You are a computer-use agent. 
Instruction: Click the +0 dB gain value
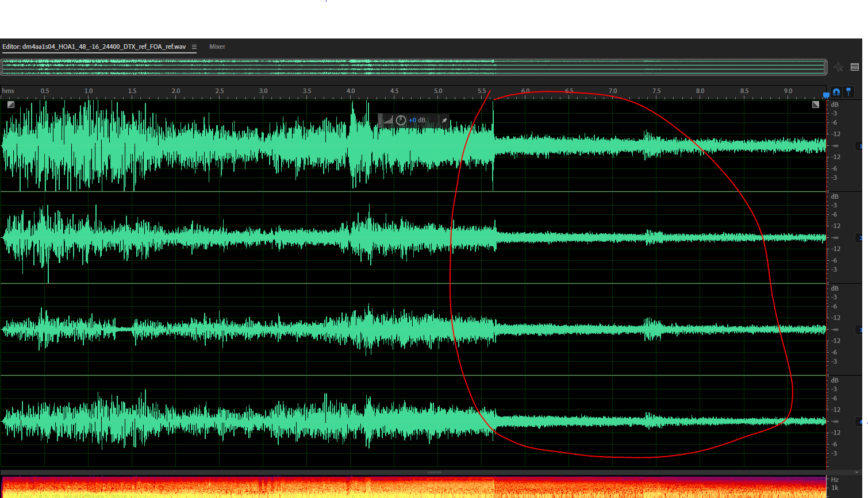pyautogui.click(x=417, y=121)
